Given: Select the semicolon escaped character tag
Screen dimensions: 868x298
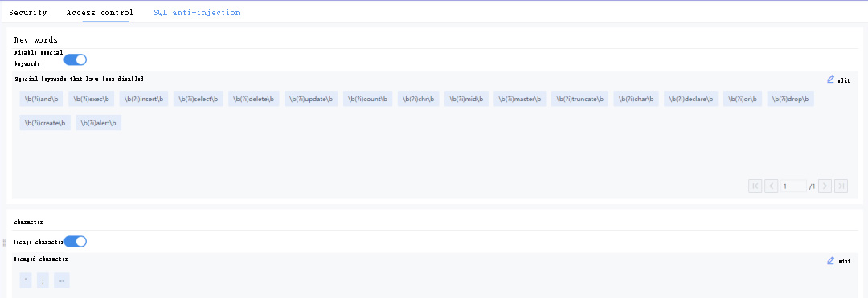Looking at the screenshot, I should pyautogui.click(x=43, y=280).
